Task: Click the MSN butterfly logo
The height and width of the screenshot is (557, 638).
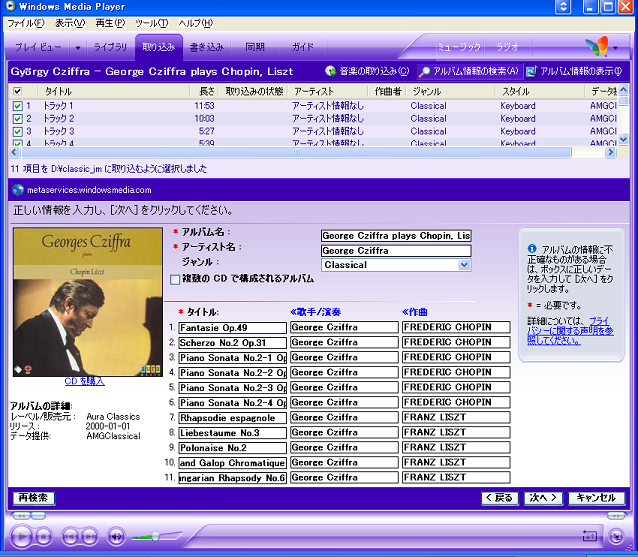Action: 597,46
